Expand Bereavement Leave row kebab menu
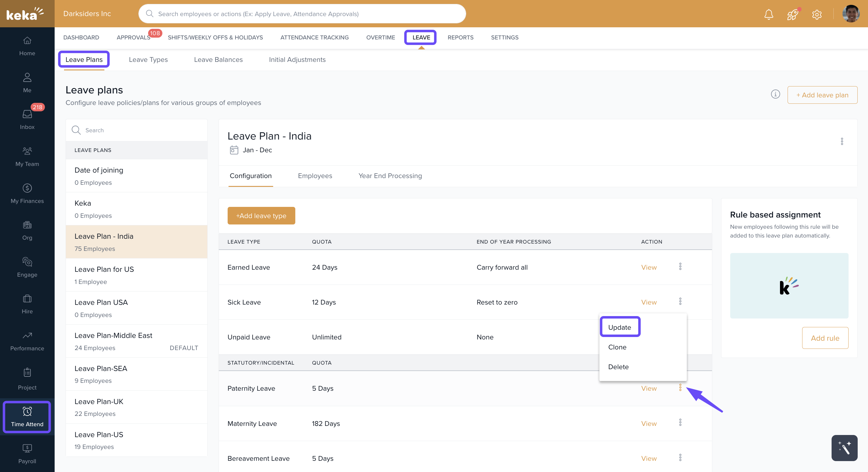The image size is (868, 472). coord(680,457)
